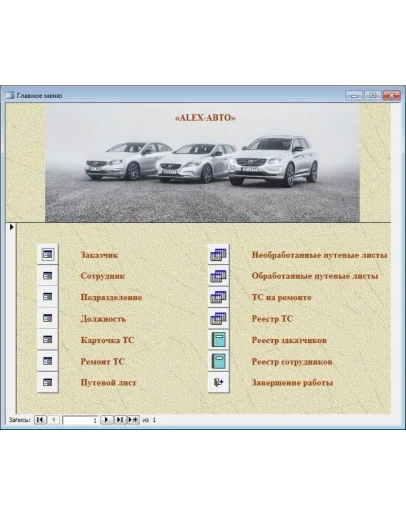
Task: Open the Реестр заказчиков report icon
Action: coord(219,340)
